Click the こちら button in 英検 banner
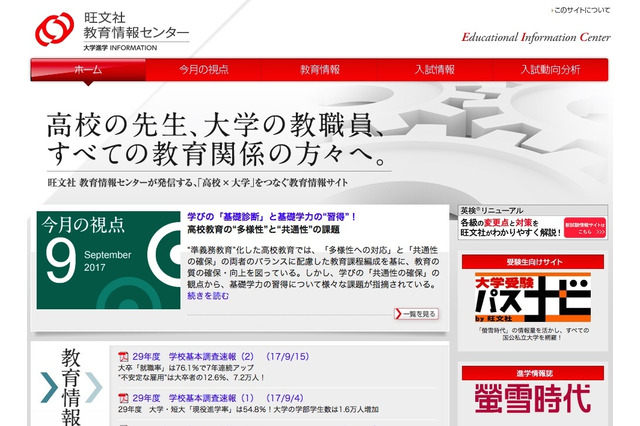 584,228
